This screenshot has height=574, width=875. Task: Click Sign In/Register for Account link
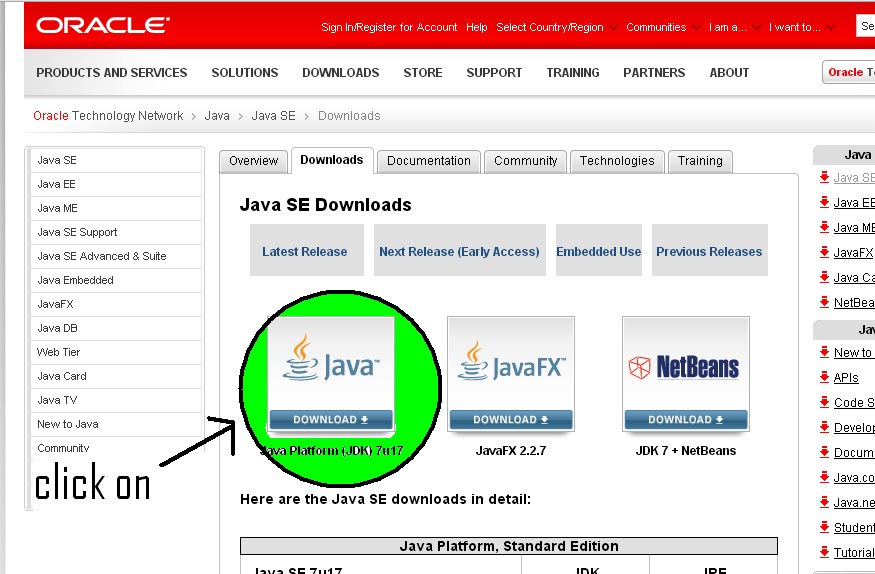(389, 27)
